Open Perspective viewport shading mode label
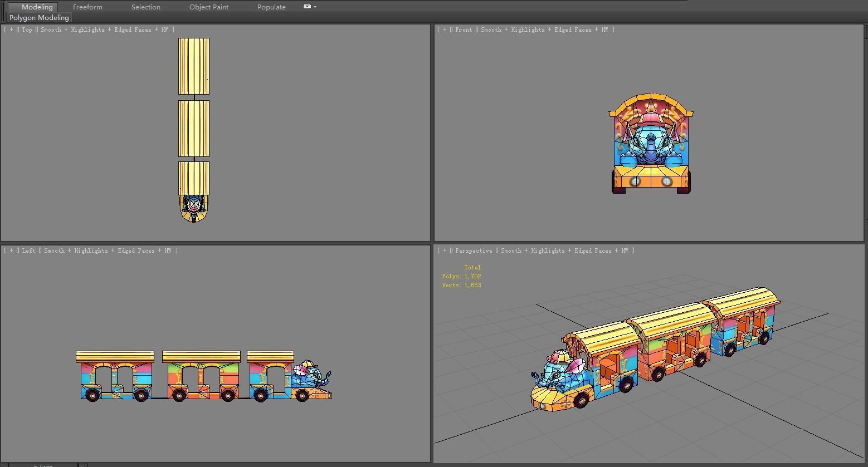868x467 pixels. tap(564, 250)
